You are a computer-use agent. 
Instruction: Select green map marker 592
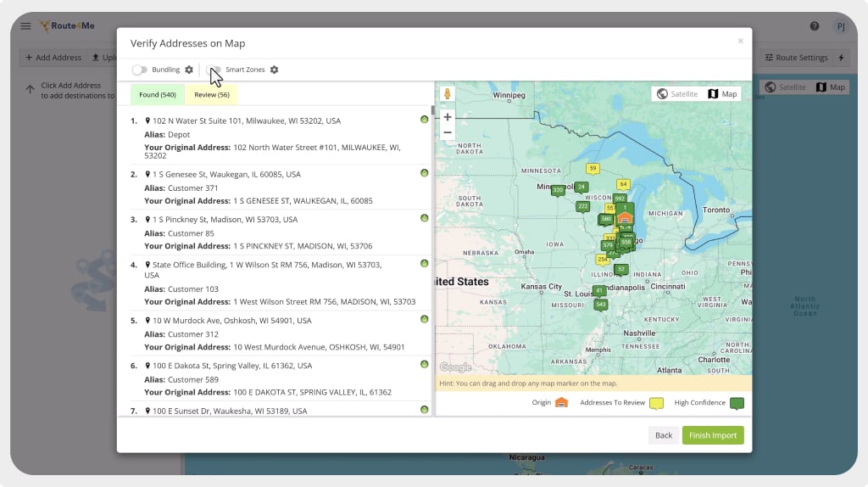pyautogui.click(x=620, y=199)
